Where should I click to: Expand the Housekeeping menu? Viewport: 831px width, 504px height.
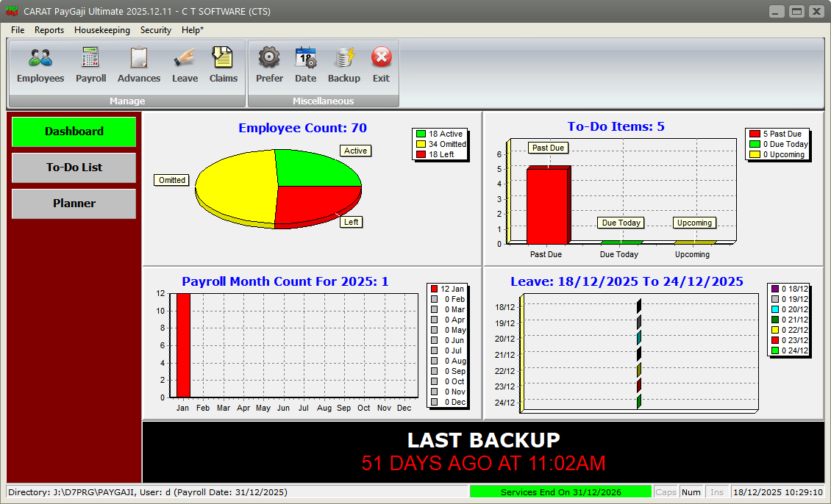pos(102,30)
